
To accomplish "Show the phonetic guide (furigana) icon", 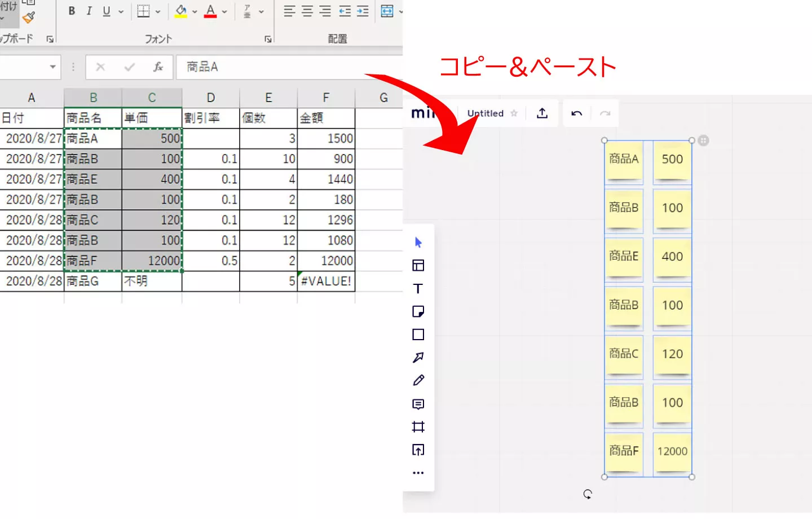I will [248, 11].
